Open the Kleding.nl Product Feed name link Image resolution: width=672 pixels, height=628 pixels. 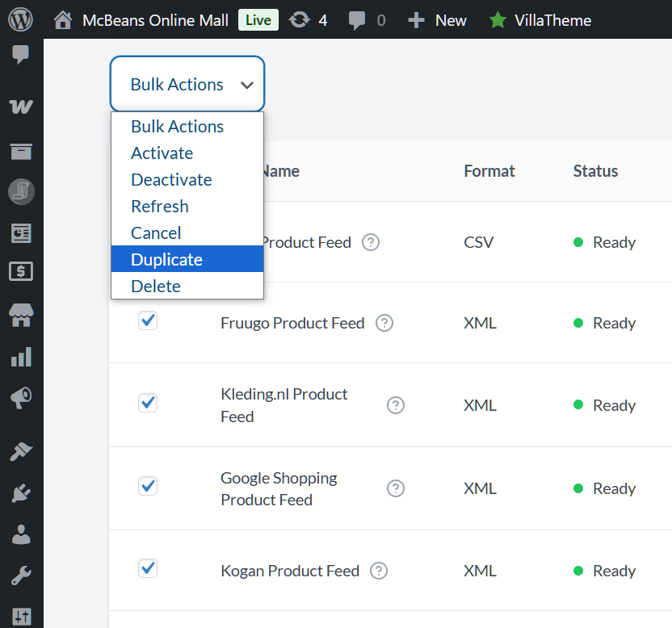tap(284, 405)
